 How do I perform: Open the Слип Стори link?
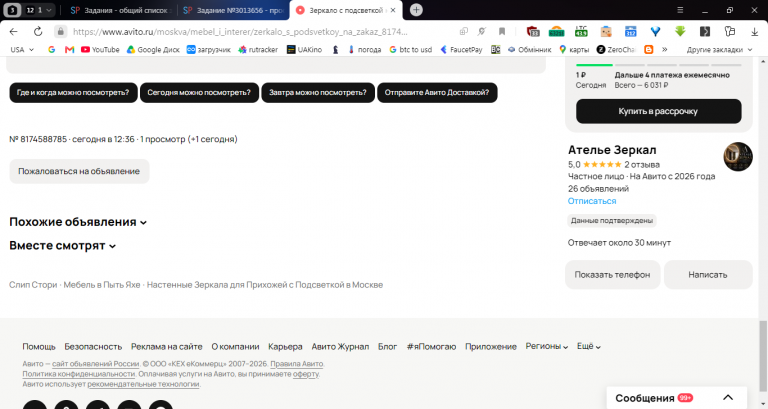coord(33,285)
